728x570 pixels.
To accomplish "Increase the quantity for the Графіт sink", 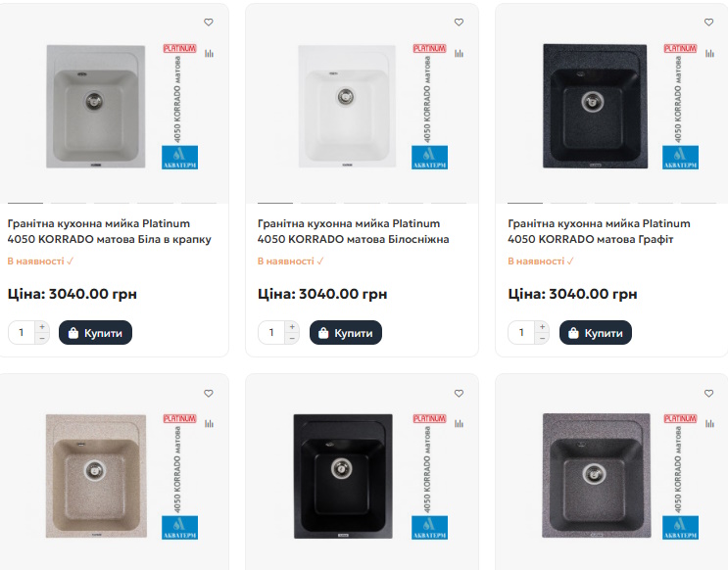I will pos(542,326).
